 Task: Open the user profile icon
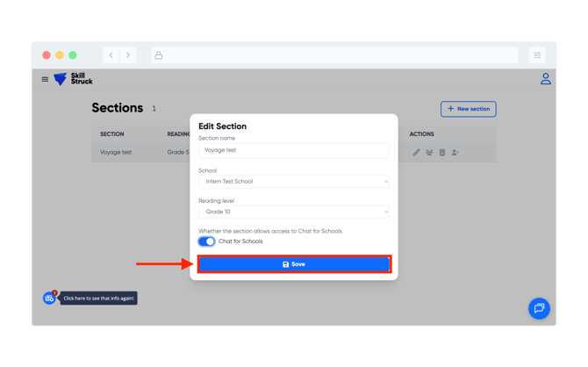tap(545, 79)
